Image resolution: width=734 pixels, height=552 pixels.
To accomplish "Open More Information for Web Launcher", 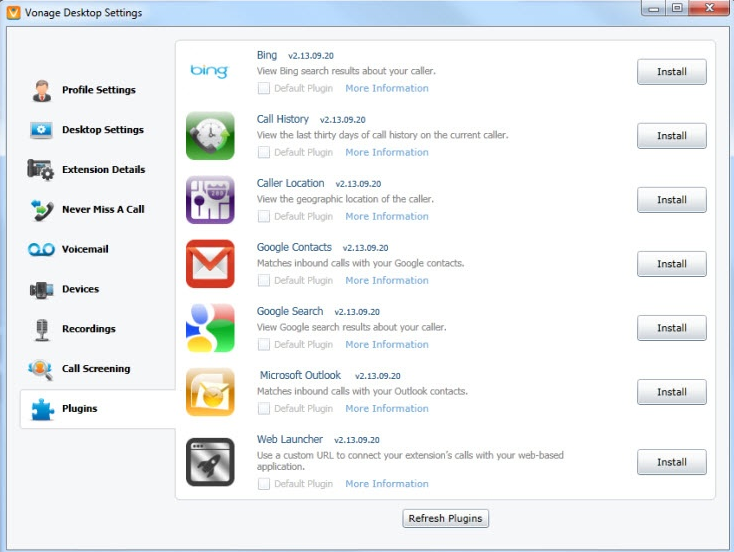I will [387, 484].
